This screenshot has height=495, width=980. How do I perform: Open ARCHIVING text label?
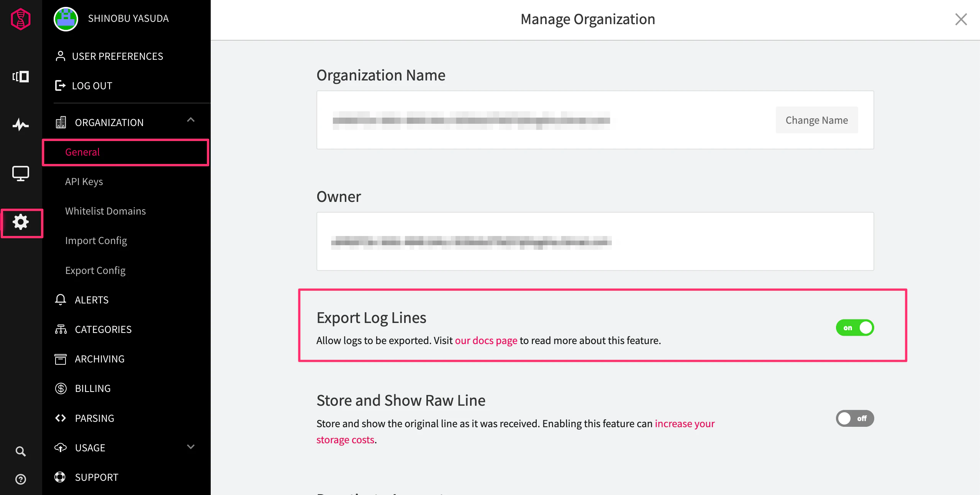[x=100, y=359]
